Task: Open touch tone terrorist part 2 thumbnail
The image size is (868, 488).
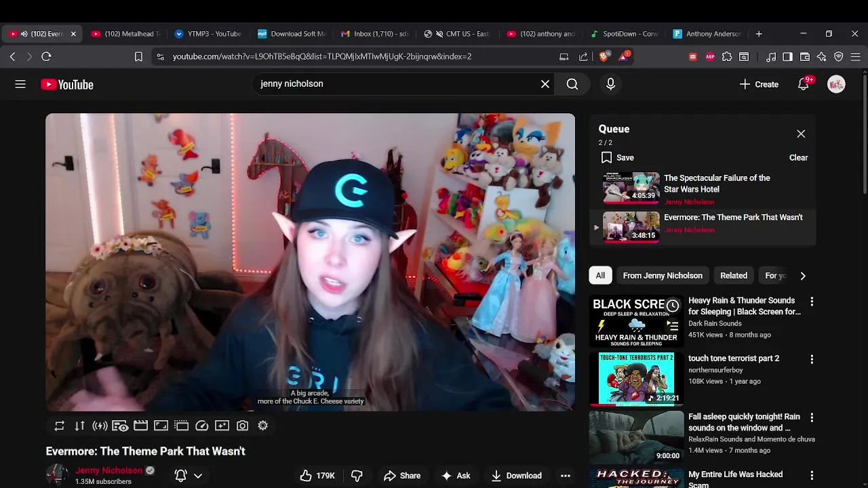Action: [x=636, y=379]
